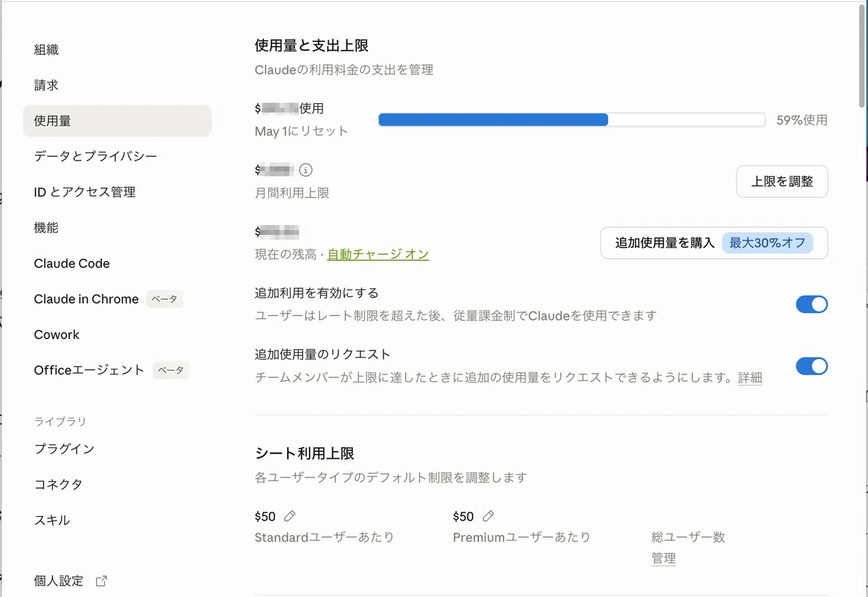Click ベータ badge beside Claude in Chrome
This screenshot has height=597, width=868.
click(164, 299)
